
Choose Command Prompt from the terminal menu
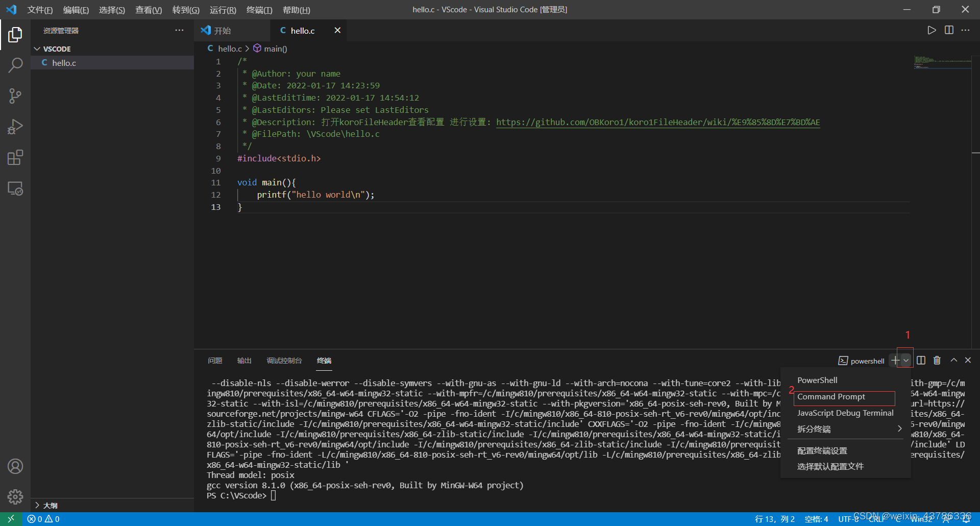coord(846,397)
